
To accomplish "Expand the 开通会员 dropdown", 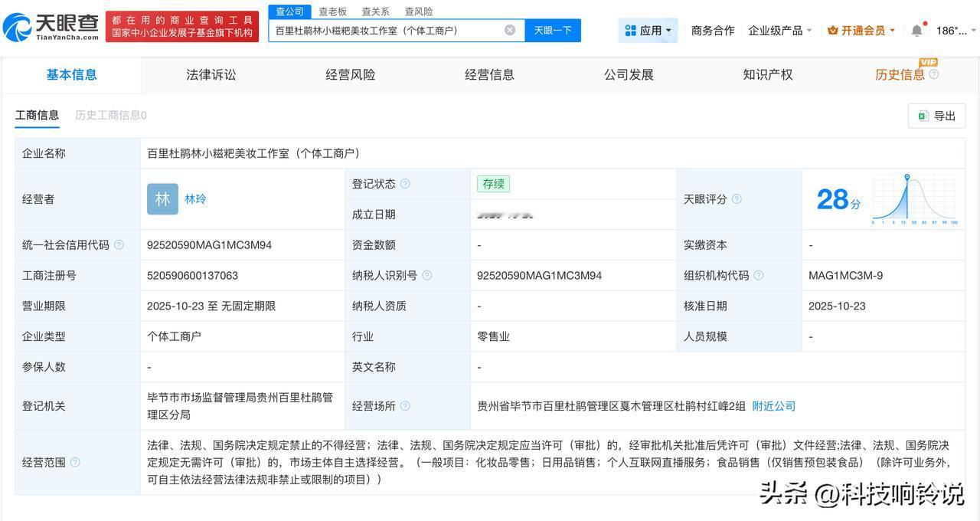I will 861,31.
